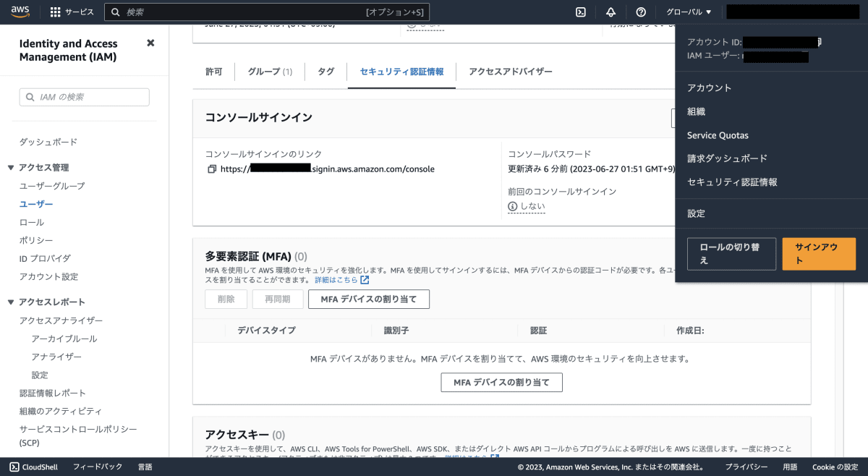Switch to the タグ tab
868x476 pixels.
[326, 72]
